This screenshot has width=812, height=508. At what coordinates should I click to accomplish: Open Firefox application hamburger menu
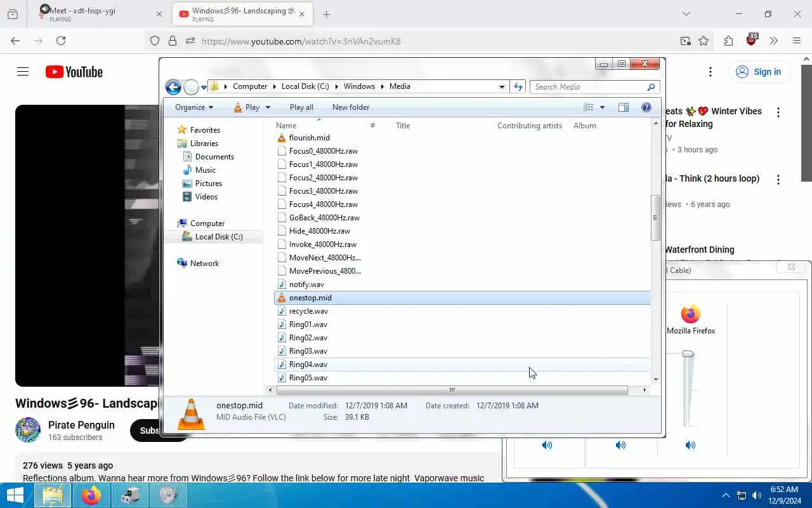[797, 41]
